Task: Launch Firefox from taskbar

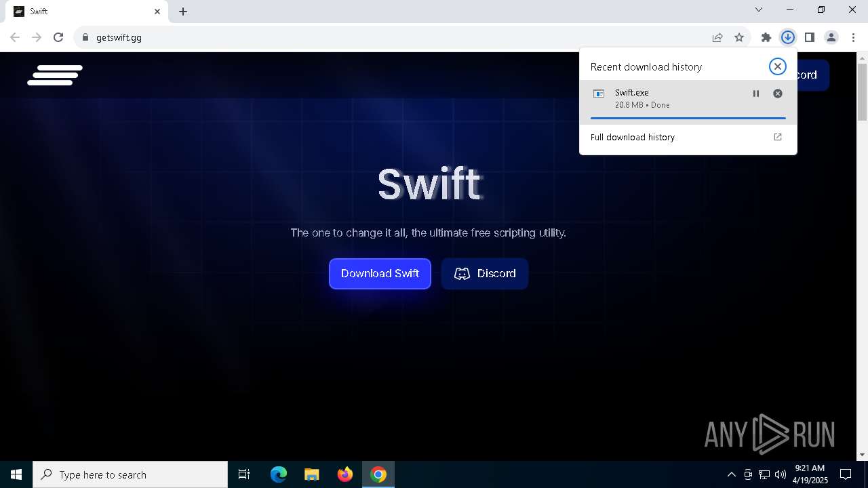Action: click(345, 474)
